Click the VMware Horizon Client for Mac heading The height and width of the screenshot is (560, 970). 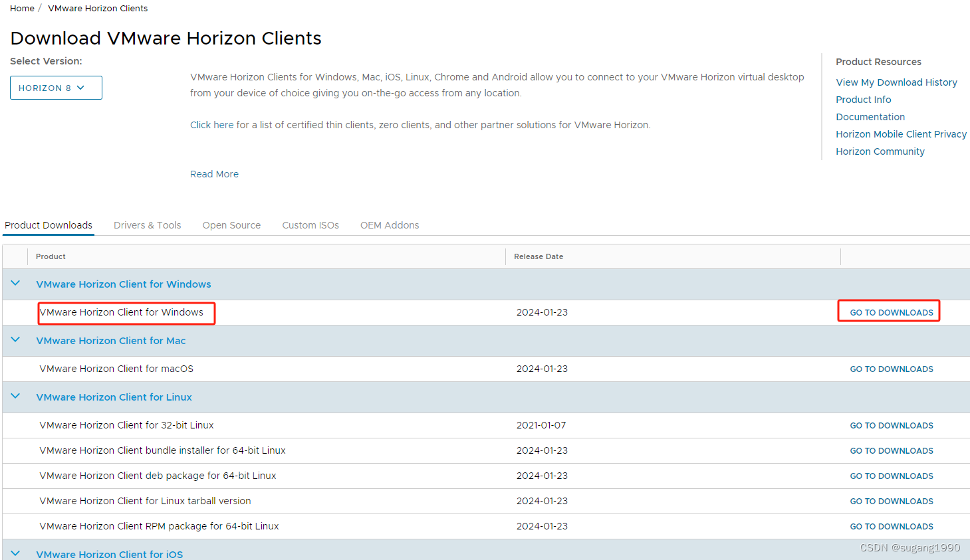pyautogui.click(x=111, y=341)
